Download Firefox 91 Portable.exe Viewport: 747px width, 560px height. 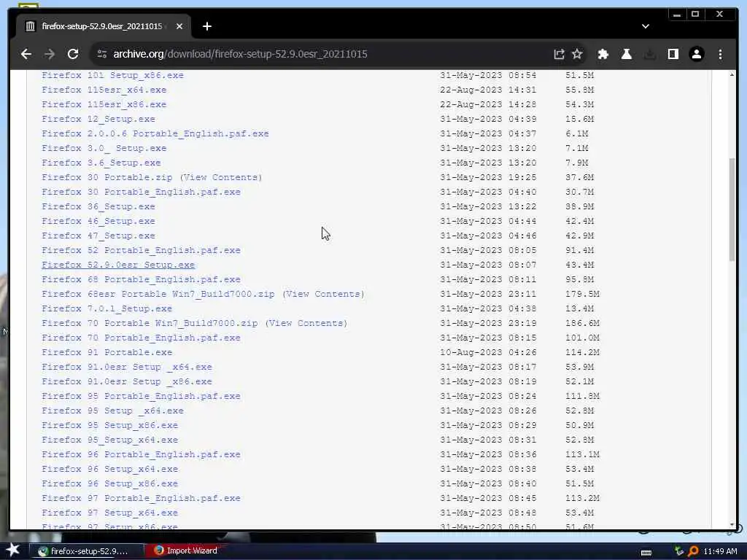[x=107, y=352]
